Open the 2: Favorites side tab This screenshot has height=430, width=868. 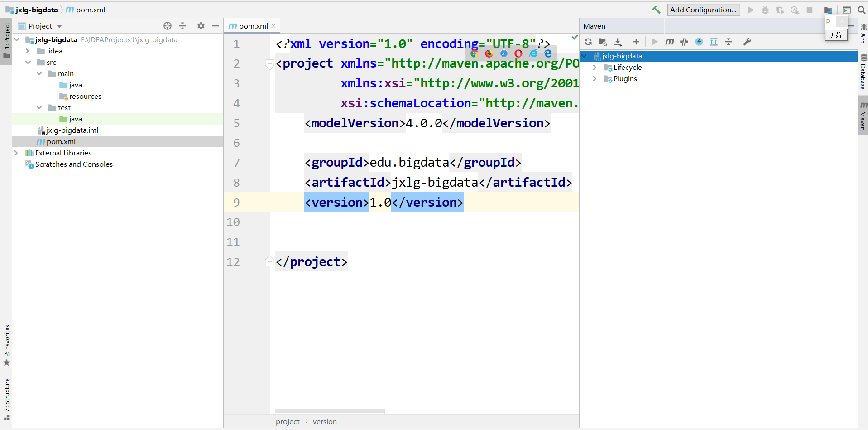point(6,345)
